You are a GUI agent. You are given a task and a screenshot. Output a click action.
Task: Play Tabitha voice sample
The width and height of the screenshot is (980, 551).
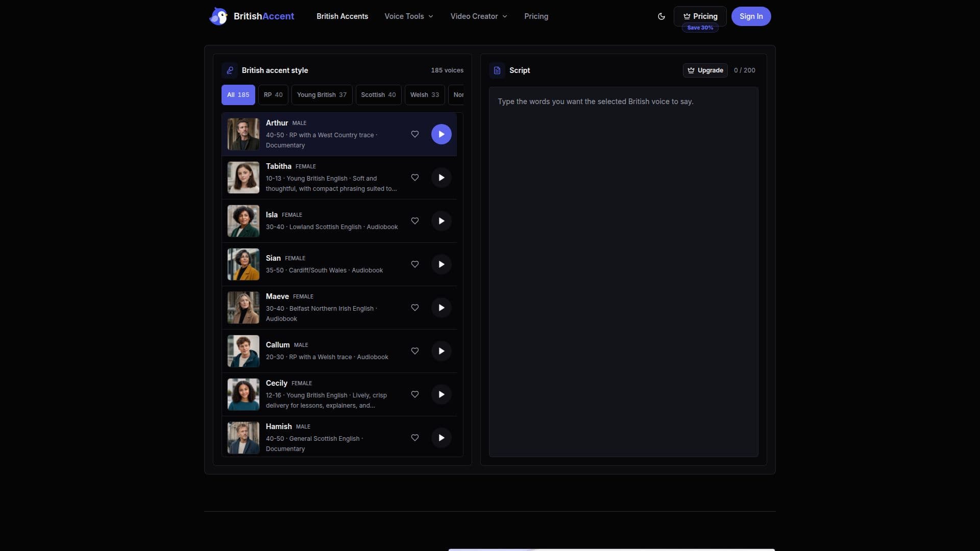coord(441,178)
